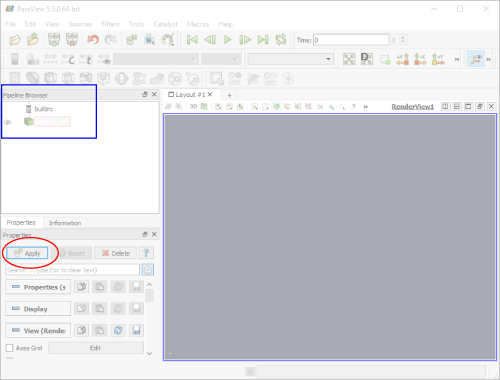
Task: Click the Disconnect from server icon
Action: pos(72,40)
